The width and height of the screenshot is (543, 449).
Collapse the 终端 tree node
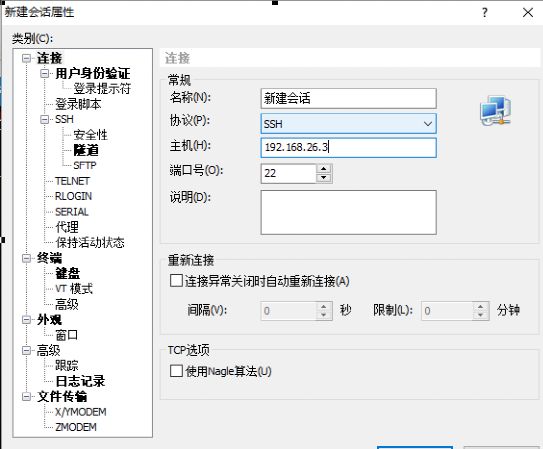(x=26, y=258)
